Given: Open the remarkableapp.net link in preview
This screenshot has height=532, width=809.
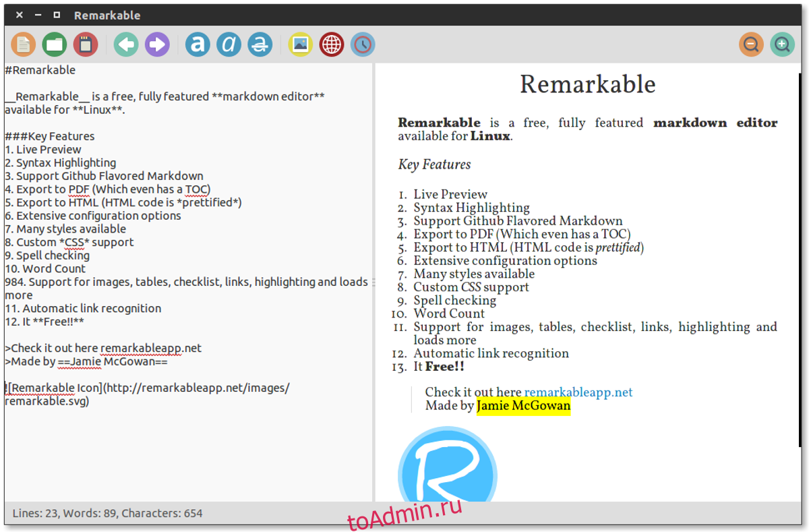Looking at the screenshot, I should click(578, 392).
